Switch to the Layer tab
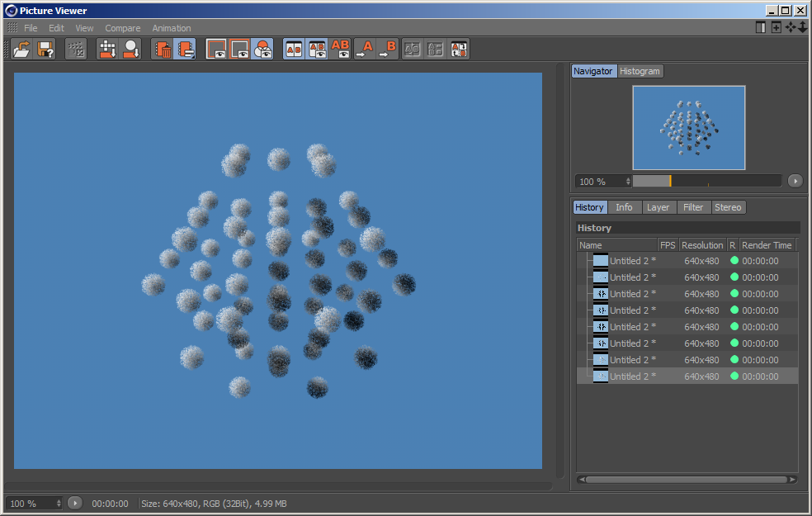 [x=658, y=207]
